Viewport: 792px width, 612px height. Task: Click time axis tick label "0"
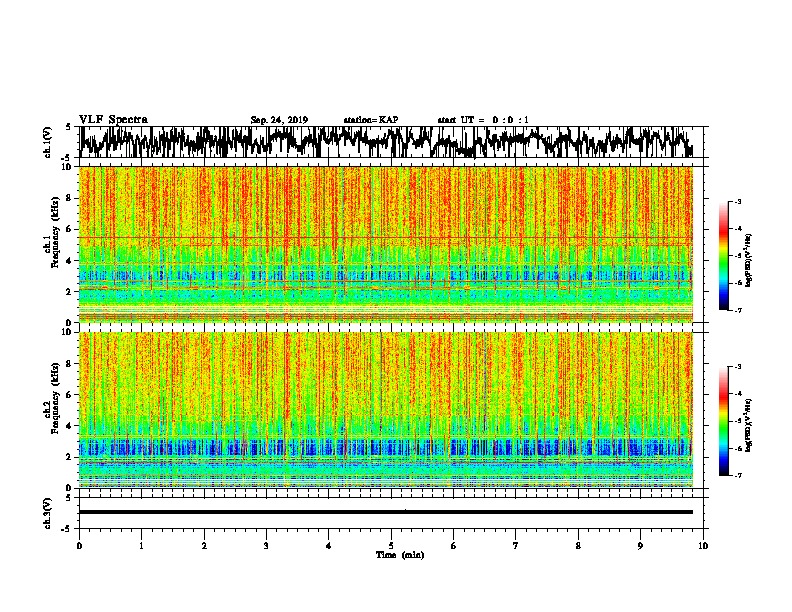[79, 546]
